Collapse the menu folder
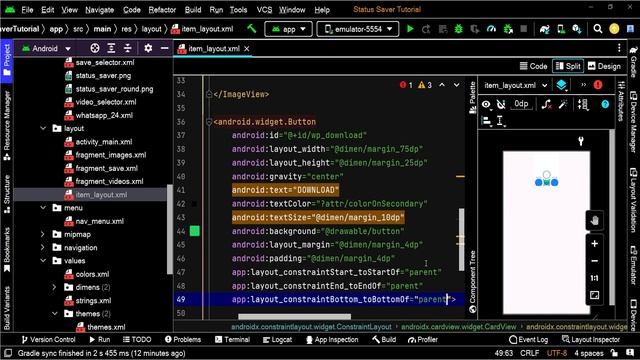Screen dimensions: 640x360 (43, 208)
